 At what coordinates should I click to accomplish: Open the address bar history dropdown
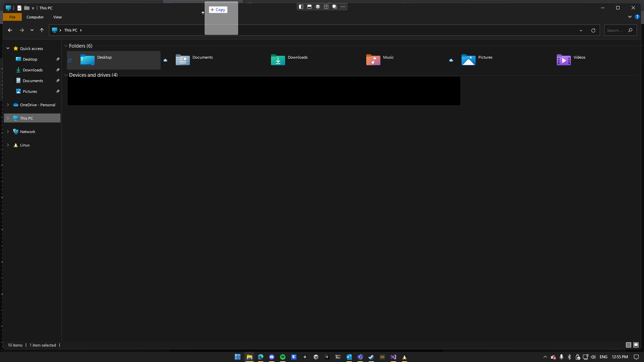click(x=581, y=31)
